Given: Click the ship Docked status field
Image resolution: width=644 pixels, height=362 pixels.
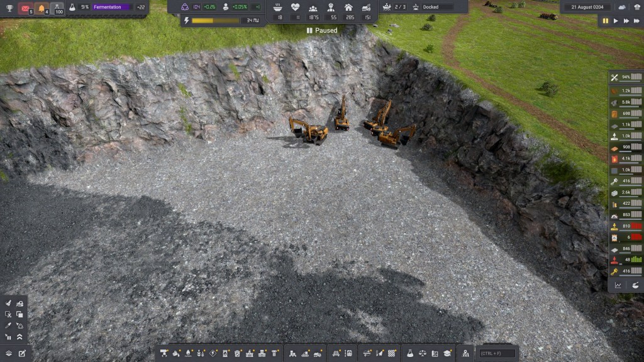Looking at the screenshot, I should [436, 7].
